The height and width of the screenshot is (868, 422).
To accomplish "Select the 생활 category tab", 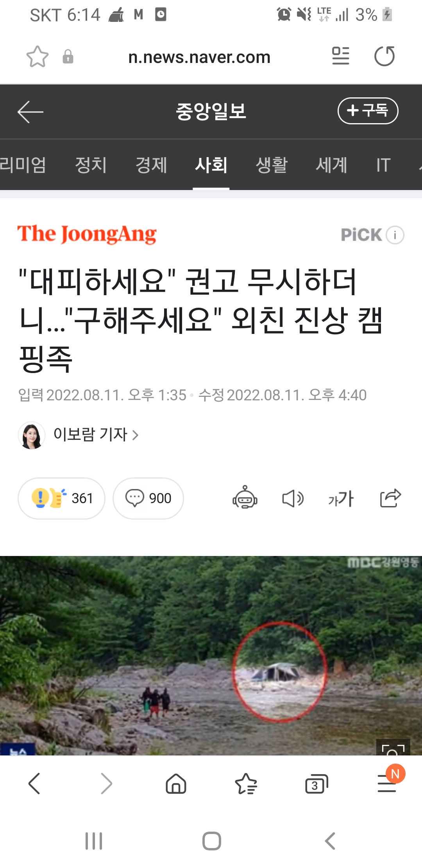I will coord(272,165).
